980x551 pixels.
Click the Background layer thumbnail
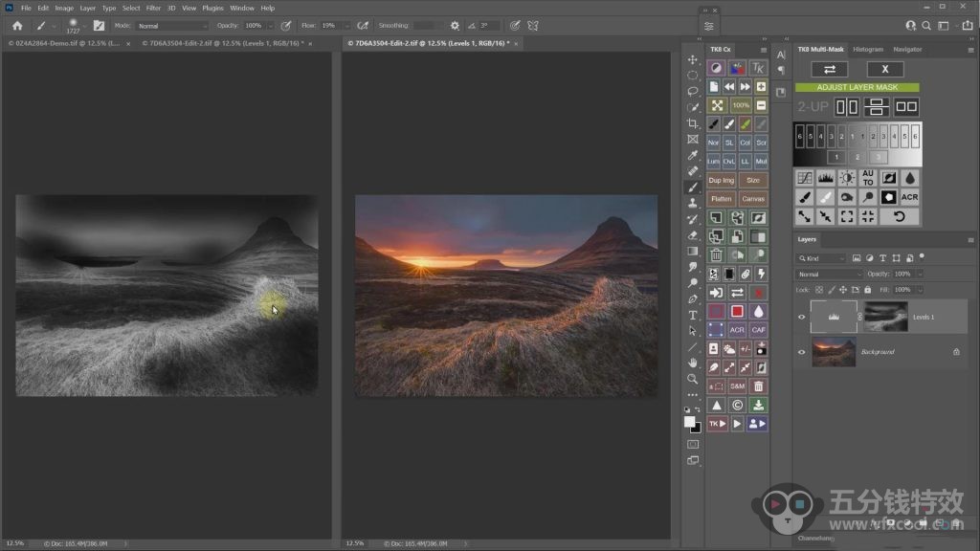tap(834, 352)
